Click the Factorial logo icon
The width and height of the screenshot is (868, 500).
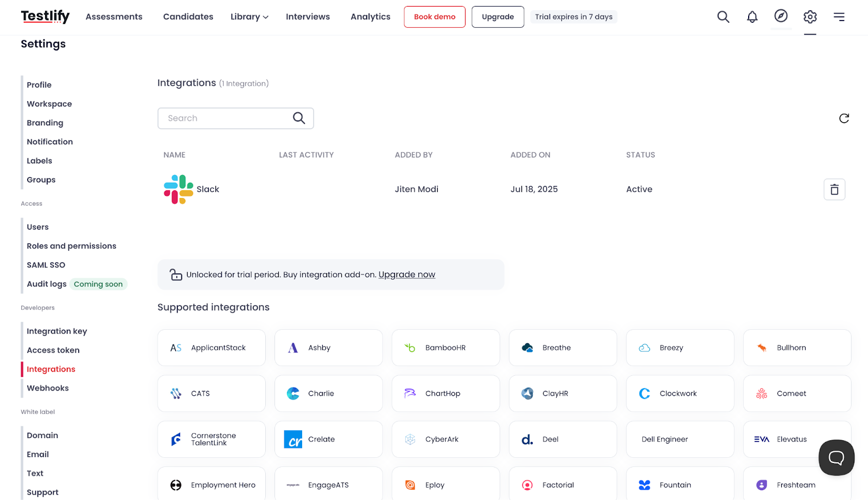[527, 485]
